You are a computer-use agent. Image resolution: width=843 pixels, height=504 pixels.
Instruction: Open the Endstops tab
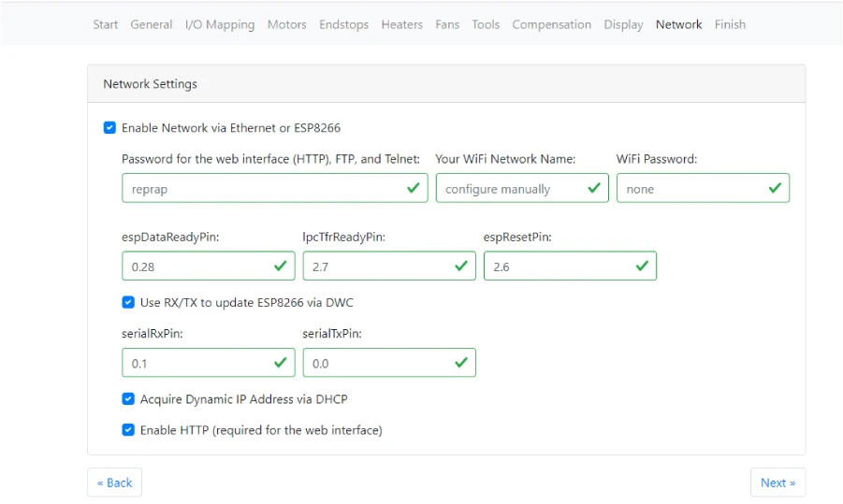coord(343,24)
